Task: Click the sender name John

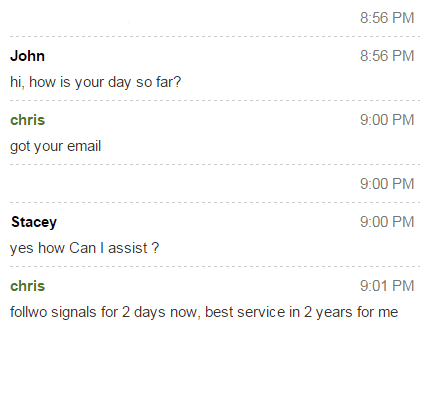Action: point(27,56)
